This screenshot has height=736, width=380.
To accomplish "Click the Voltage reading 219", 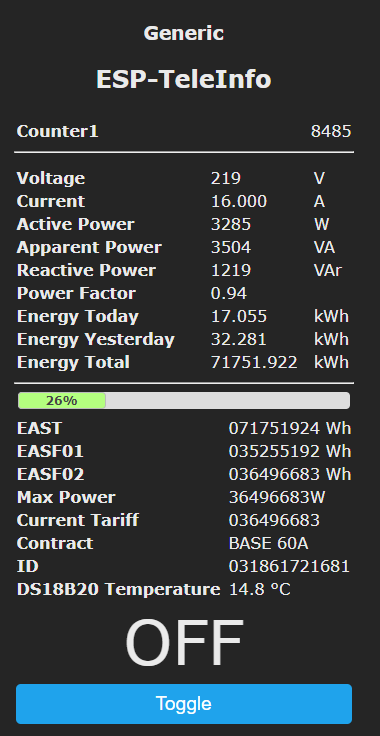I will click(226, 178).
